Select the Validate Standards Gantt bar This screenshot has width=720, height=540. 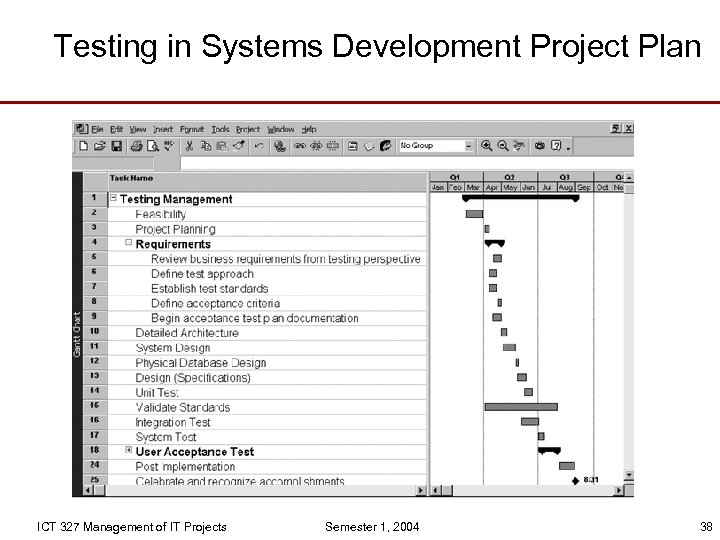pyautogui.click(x=521, y=407)
